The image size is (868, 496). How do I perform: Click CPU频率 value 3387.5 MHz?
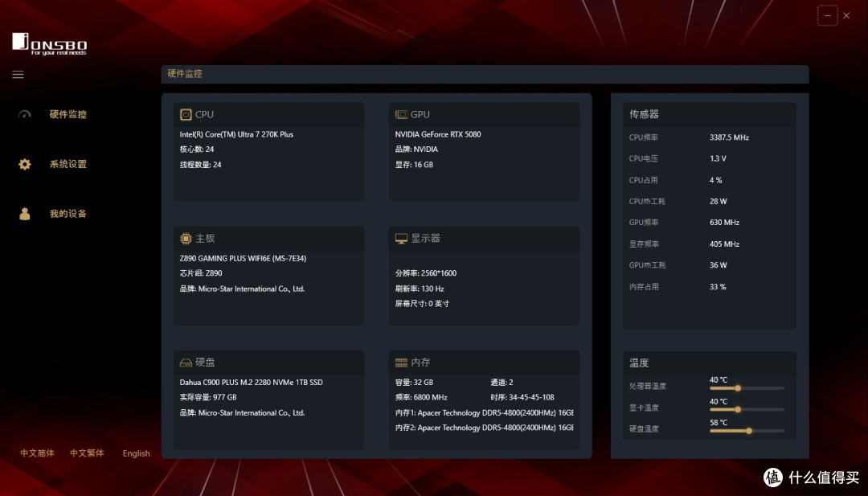[729, 137]
